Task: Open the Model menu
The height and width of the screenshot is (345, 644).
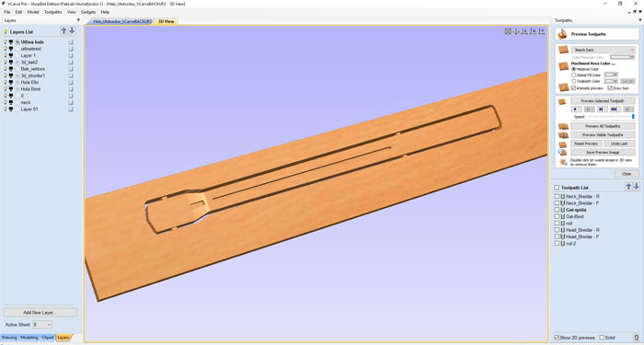Action: (x=33, y=12)
